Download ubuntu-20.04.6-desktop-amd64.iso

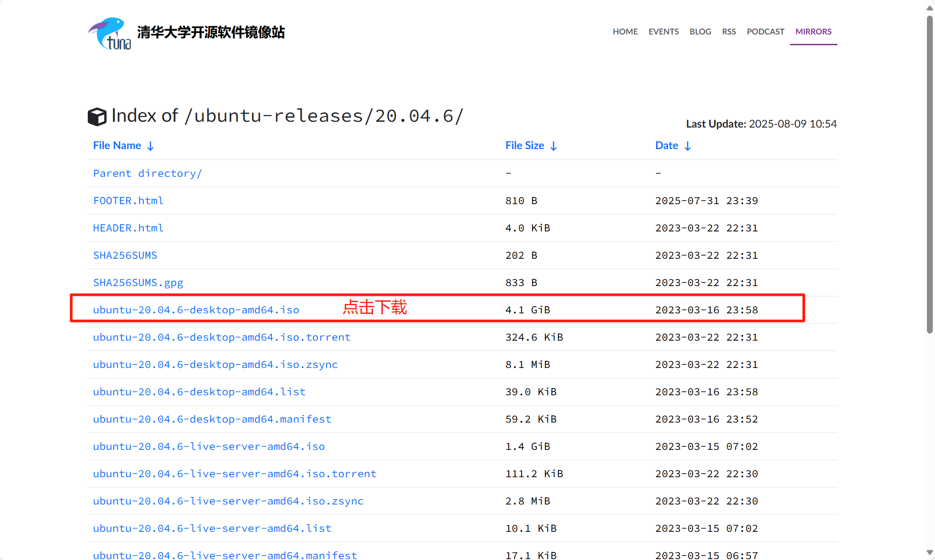coord(196,310)
